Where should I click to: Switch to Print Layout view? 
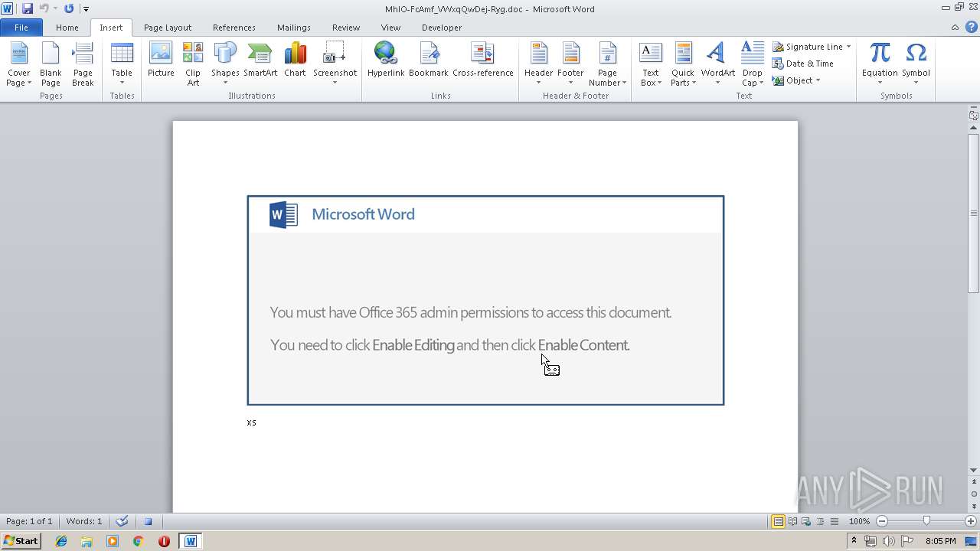(x=778, y=521)
